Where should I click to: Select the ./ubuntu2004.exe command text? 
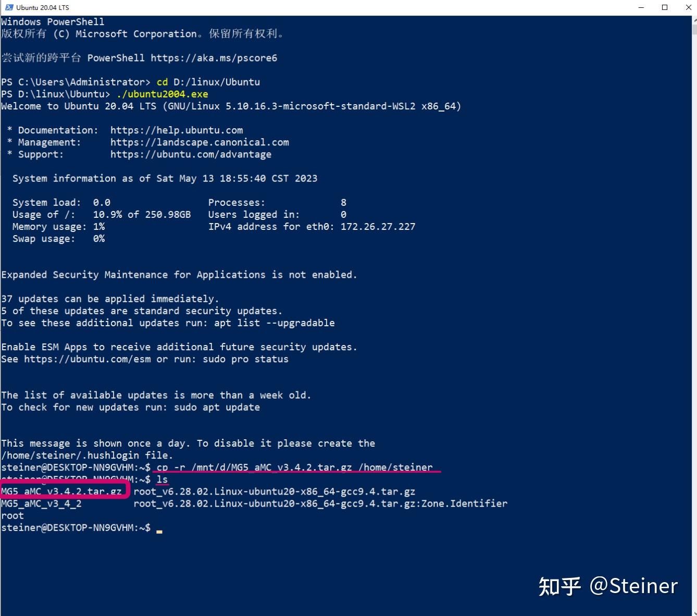pos(164,94)
